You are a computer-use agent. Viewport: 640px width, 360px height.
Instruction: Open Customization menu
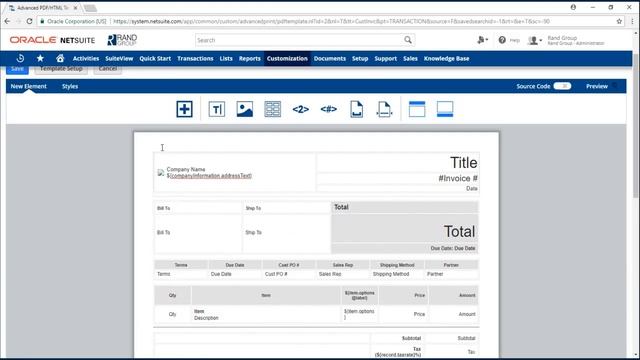tap(287, 58)
